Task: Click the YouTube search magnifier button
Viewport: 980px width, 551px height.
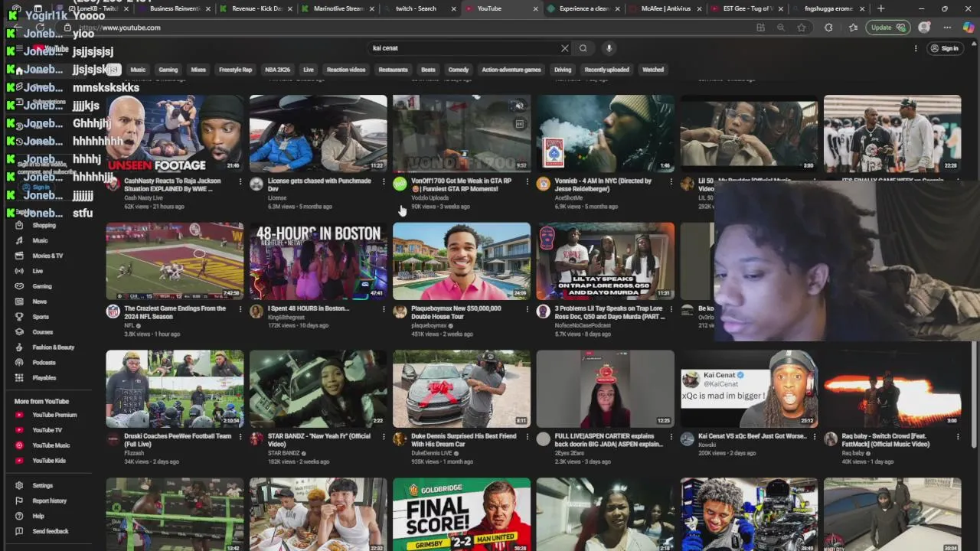Action: click(x=583, y=48)
